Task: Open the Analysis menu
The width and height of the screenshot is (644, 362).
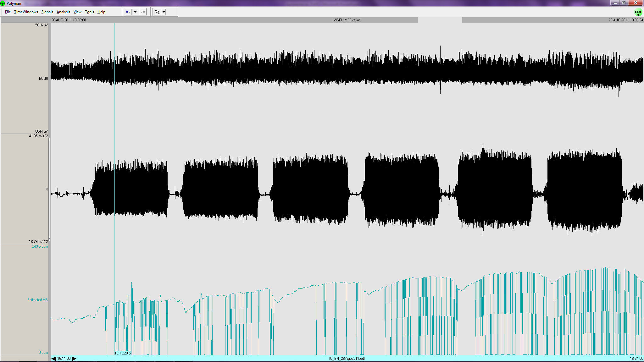Action: (63, 12)
